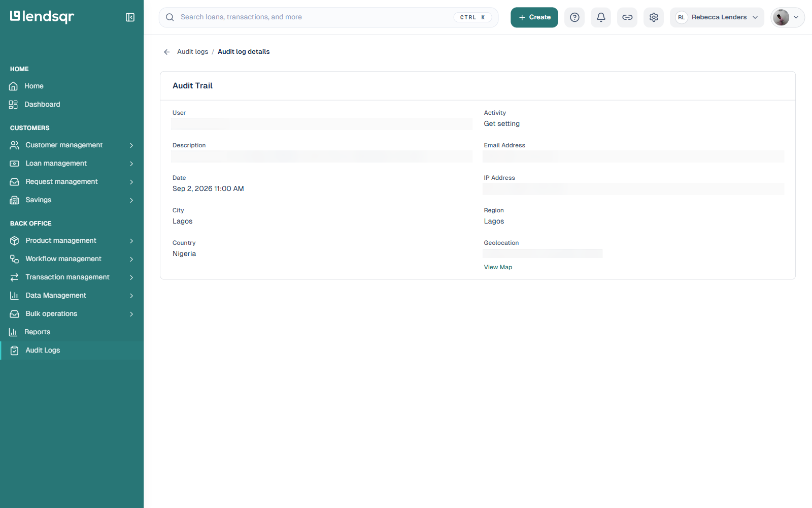Collapse the sidebar panel icon
Viewport: 812px width, 508px height.
pos(130,17)
